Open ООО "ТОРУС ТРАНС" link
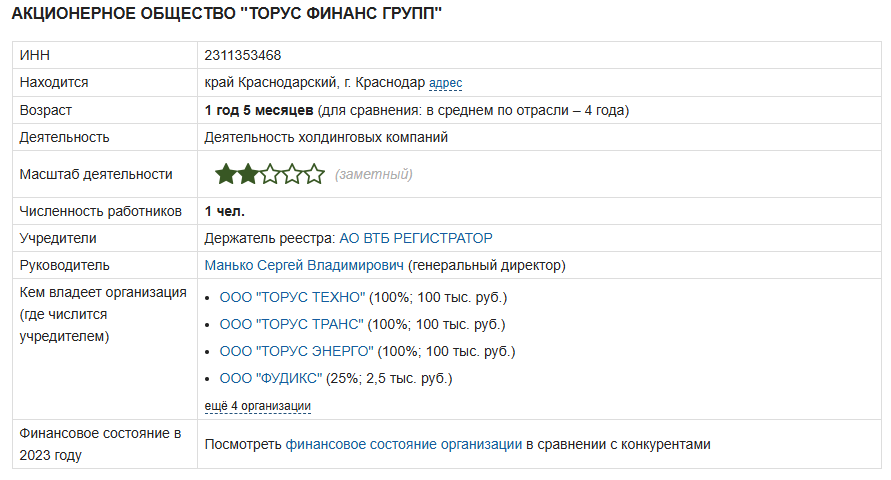This screenshot has height=480, width=891. [x=292, y=324]
